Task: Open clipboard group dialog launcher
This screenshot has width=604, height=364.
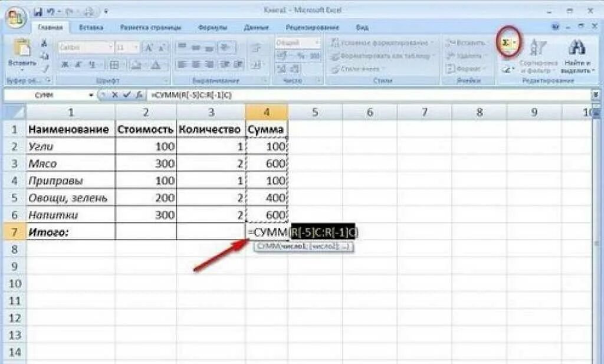Action: coord(48,80)
